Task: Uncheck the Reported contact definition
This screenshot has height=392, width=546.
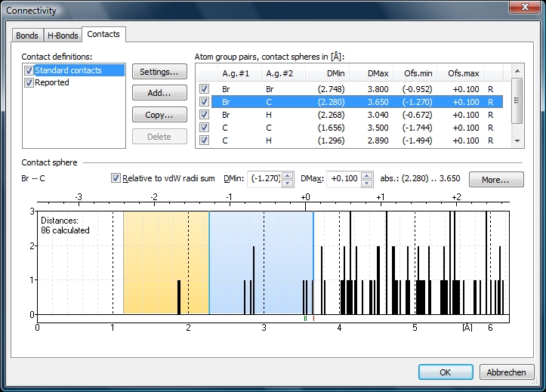Action: coord(29,82)
